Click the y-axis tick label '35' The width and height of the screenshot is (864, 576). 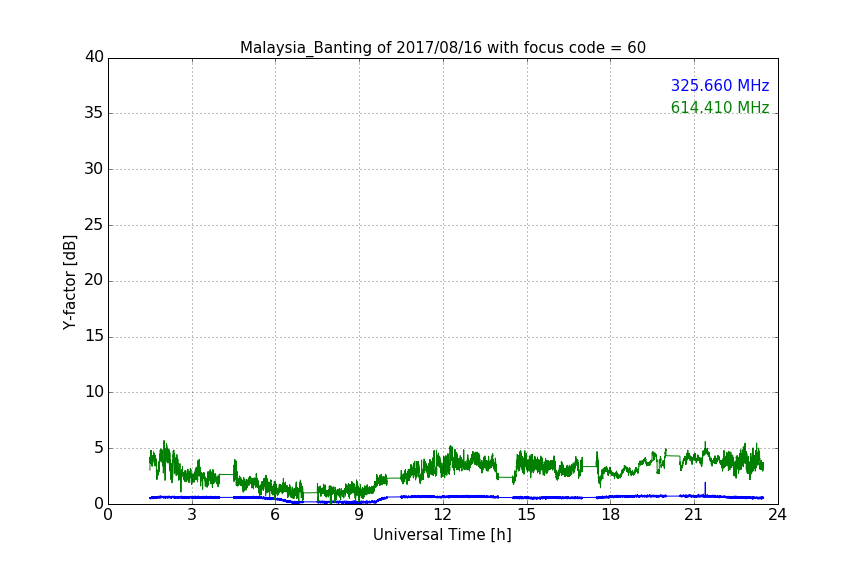pyautogui.click(x=94, y=113)
